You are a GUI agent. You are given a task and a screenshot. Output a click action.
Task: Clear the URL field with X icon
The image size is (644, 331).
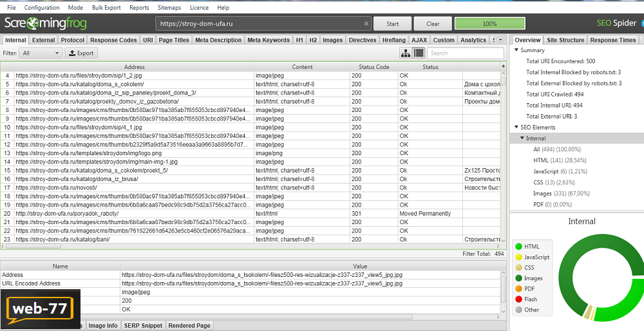pos(366,24)
